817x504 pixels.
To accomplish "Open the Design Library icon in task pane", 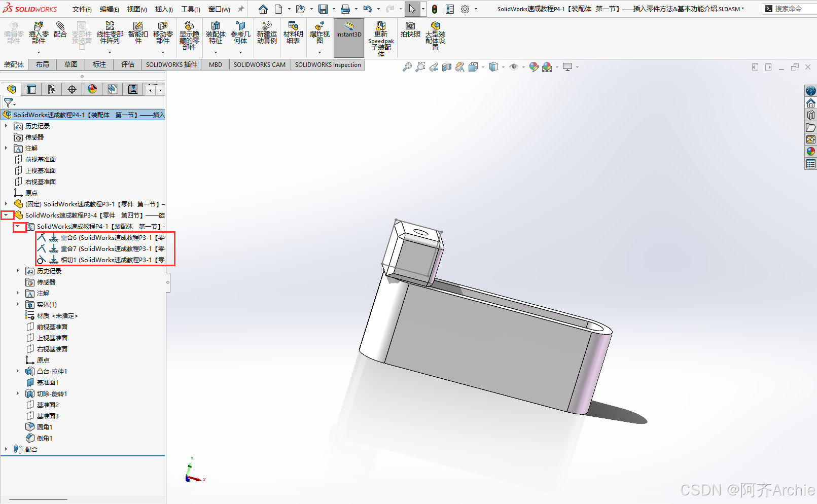I will pos(811,115).
